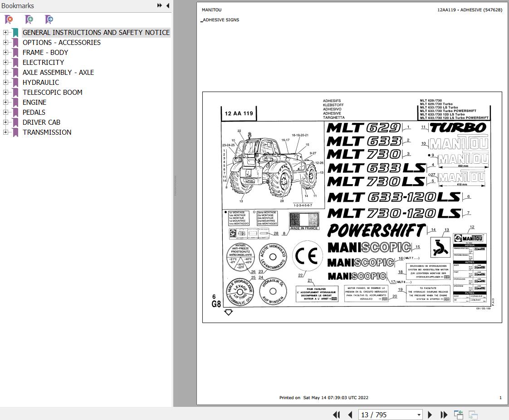Expand the ENGINE bookmark node

click(5, 102)
